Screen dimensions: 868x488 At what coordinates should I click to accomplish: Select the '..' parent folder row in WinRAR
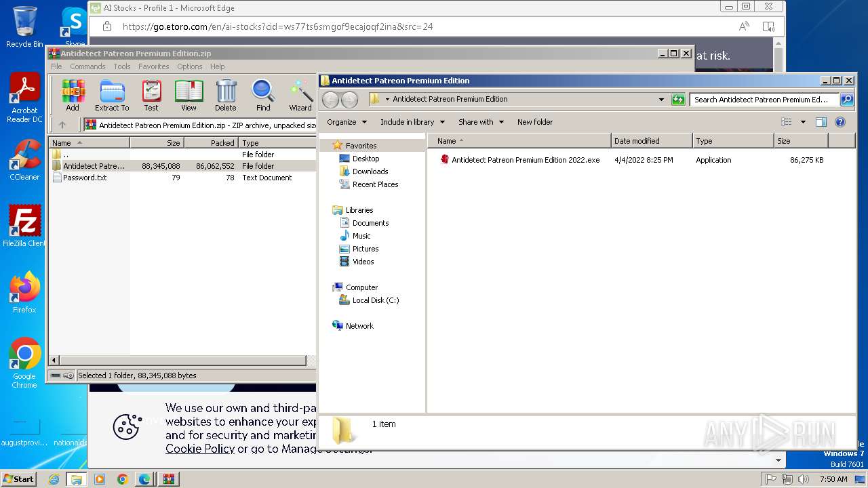(182, 155)
